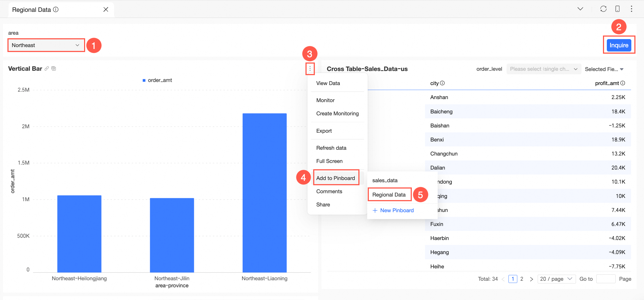Choose Regional Data in pinboard submenu

tap(389, 195)
